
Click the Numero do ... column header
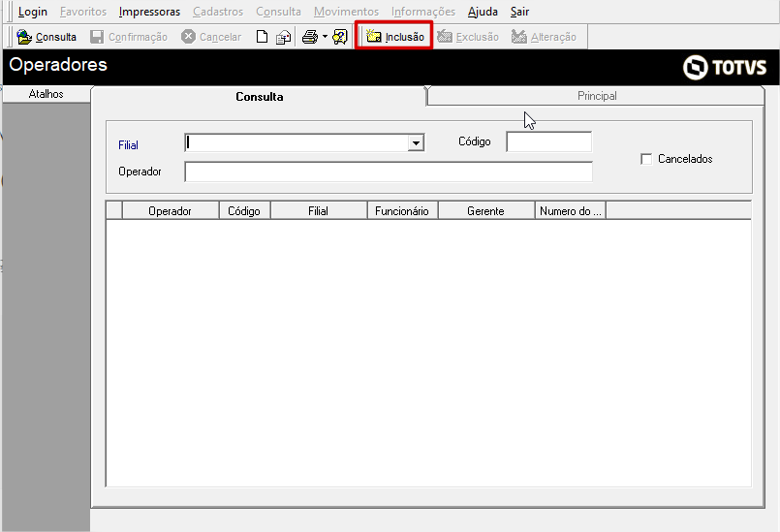coord(570,211)
